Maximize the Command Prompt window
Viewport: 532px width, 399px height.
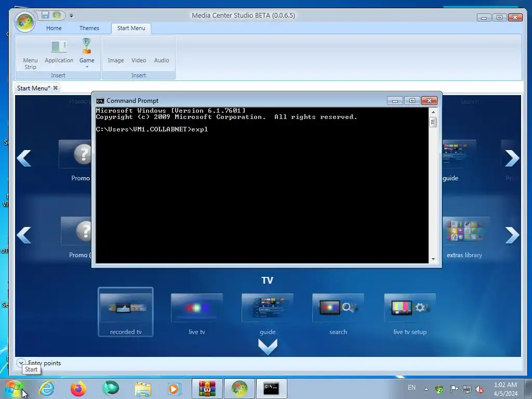tap(412, 101)
